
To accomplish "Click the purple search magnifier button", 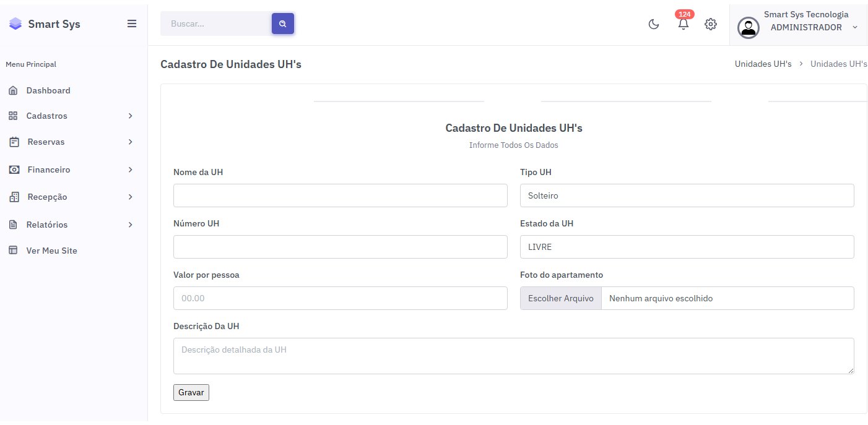I will (282, 24).
